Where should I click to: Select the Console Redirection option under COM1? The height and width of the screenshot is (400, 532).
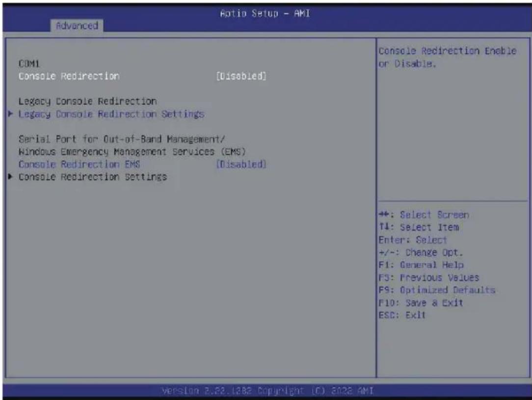click(x=69, y=76)
